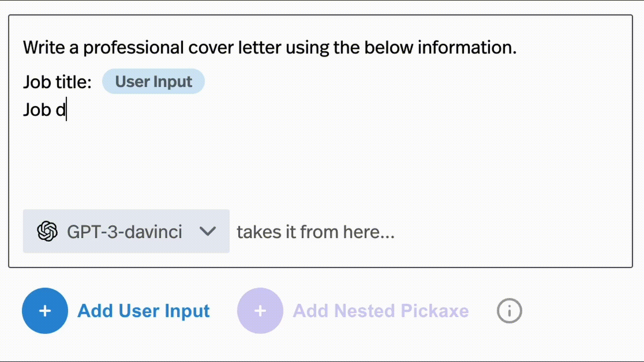The height and width of the screenshot is (362, 644).
Task: Click the "takes it from here..." text
Action: pyautogui.click(x=316, y=232)
